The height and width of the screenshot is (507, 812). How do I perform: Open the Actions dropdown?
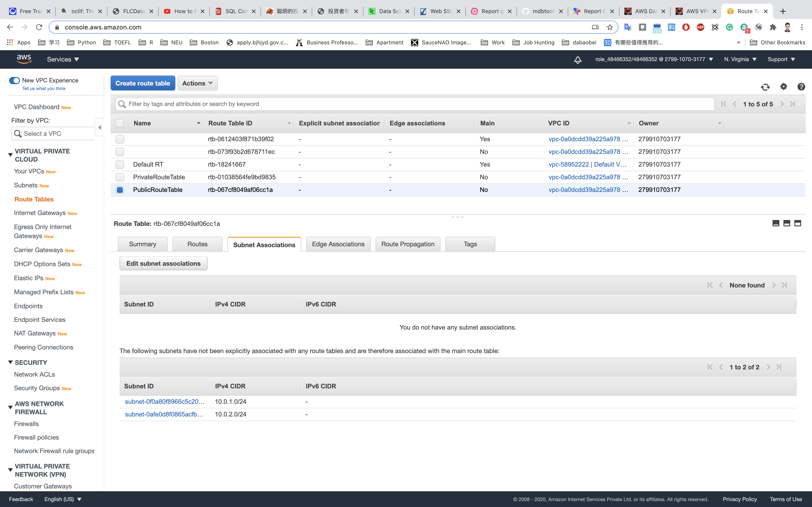[x=197, y=83]
